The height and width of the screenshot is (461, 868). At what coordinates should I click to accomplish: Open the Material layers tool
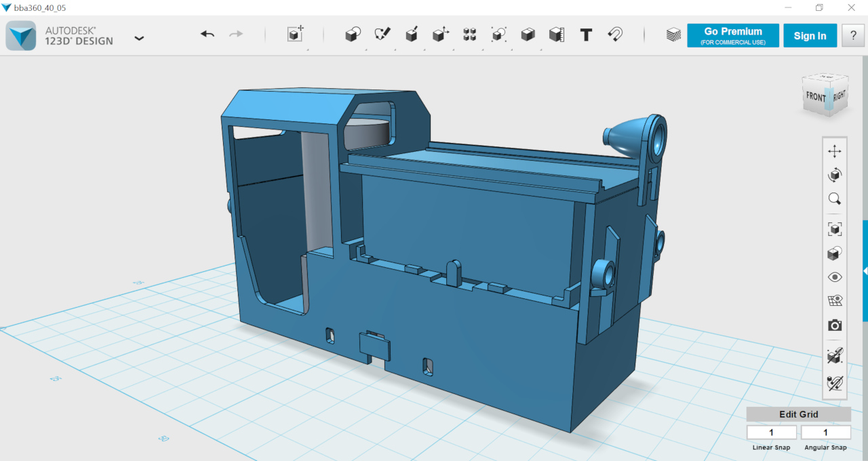[x=673, y=35]
